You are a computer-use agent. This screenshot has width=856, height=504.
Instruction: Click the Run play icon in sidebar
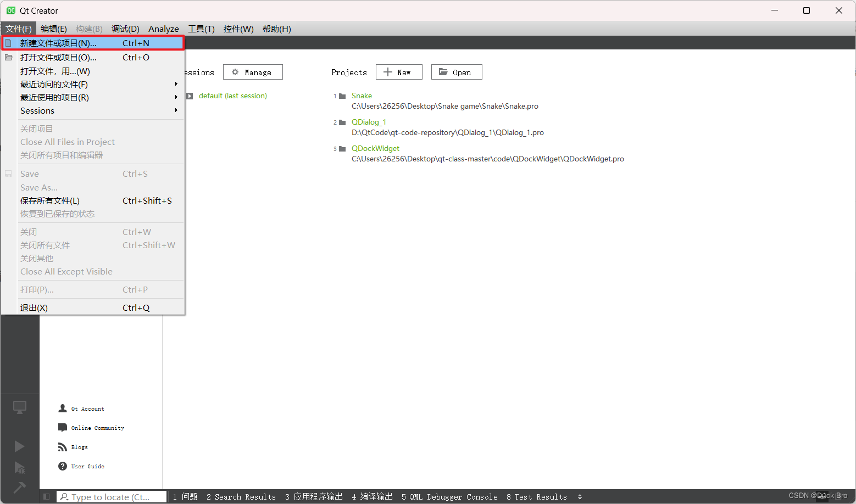(x=20, y=446)
